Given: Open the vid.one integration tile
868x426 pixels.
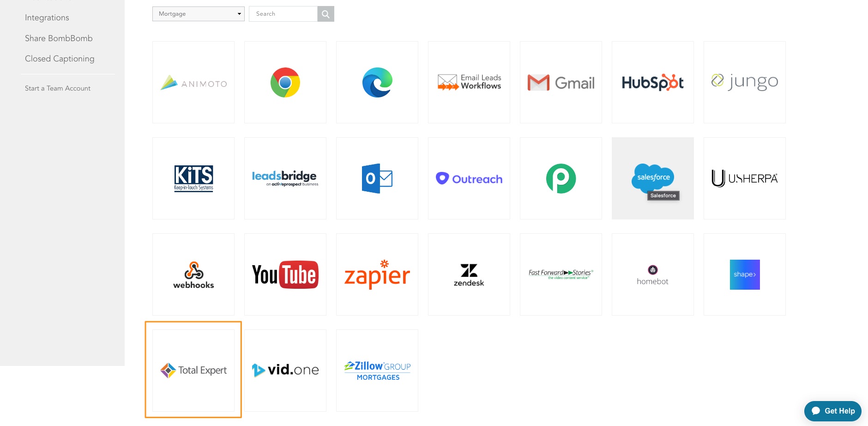Looking at the screenshot, I should 285,371.
